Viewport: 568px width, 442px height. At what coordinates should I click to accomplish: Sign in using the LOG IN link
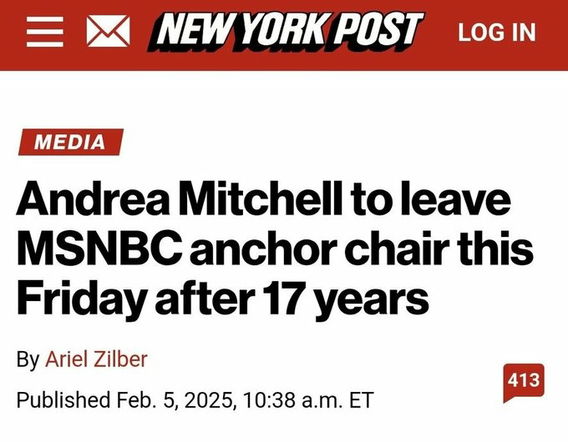click(497, 32)
